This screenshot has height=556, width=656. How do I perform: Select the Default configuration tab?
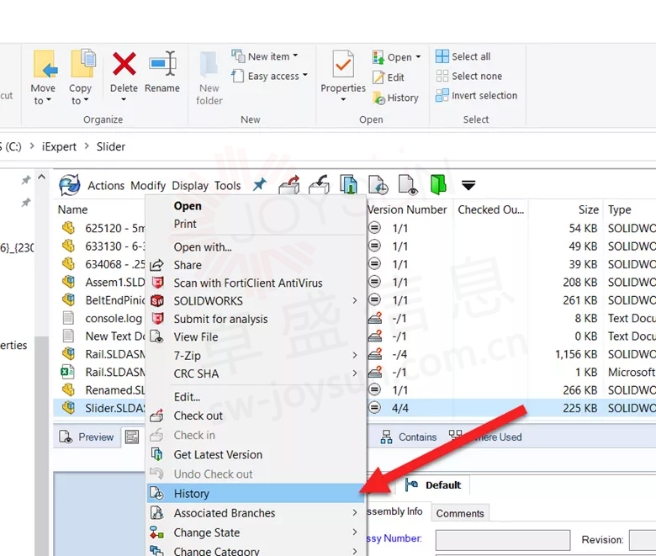click(x=433, y=485)
